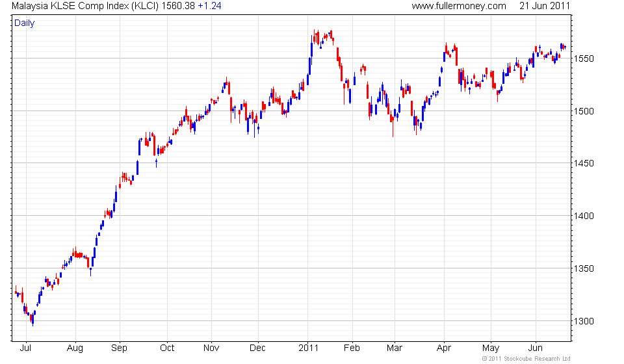
Task: Click the Aug month axis label
Action: pos(75,348)
